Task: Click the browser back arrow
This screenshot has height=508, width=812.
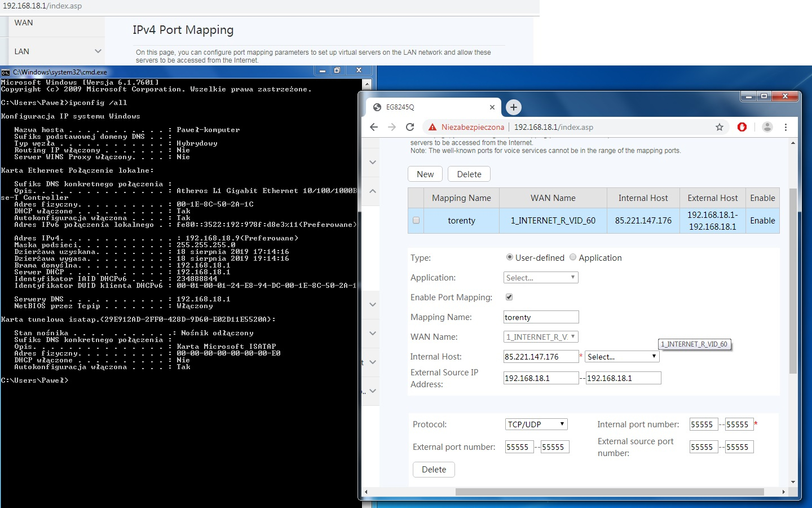Action: coord(373,127)
